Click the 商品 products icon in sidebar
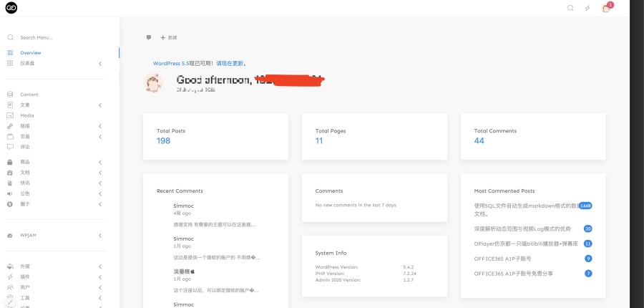 pos(10,162)
